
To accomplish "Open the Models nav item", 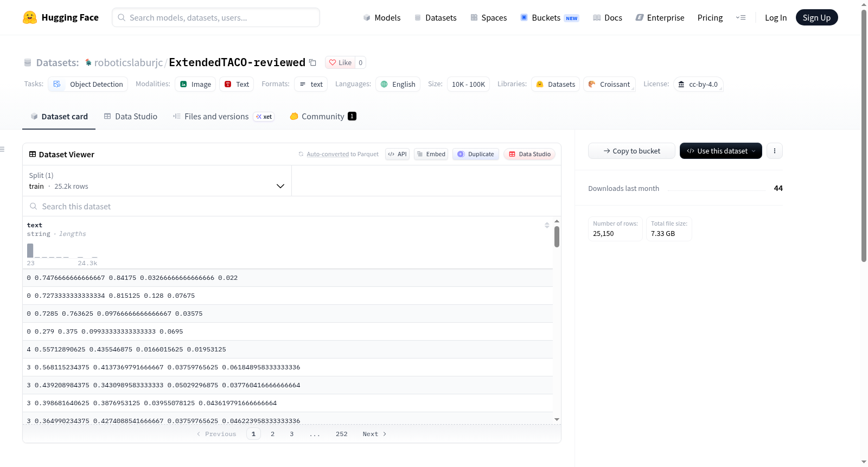I will 382,17.
